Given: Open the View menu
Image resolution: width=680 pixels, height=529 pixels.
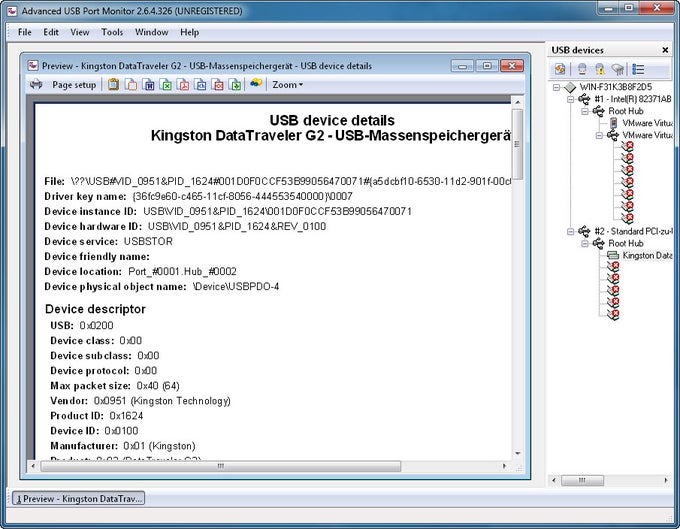Looking at the screenshot, I should tap(80, 32).
